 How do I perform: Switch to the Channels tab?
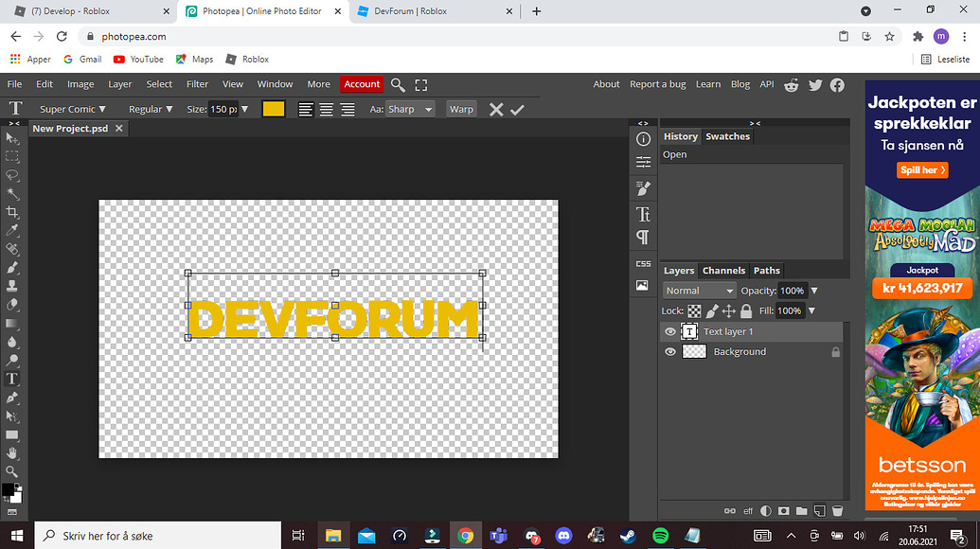(x=723, y=270)
